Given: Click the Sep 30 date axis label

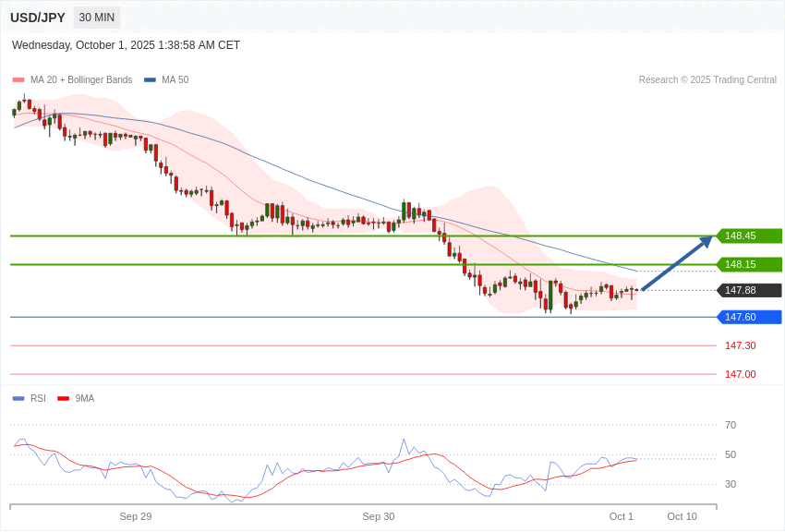Looking at the screenshot, I should coord(379,516).
